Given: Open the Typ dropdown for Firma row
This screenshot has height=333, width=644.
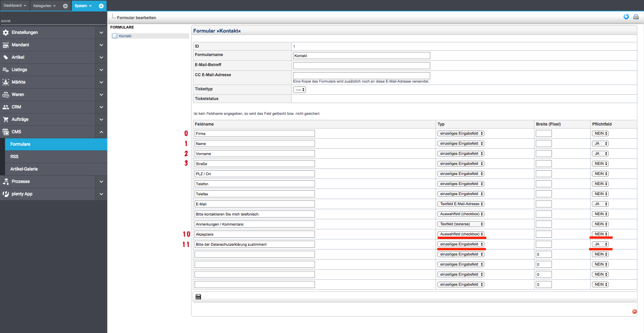Looking at the screenshot, I should pyautogui.click(x=461, y=134).
